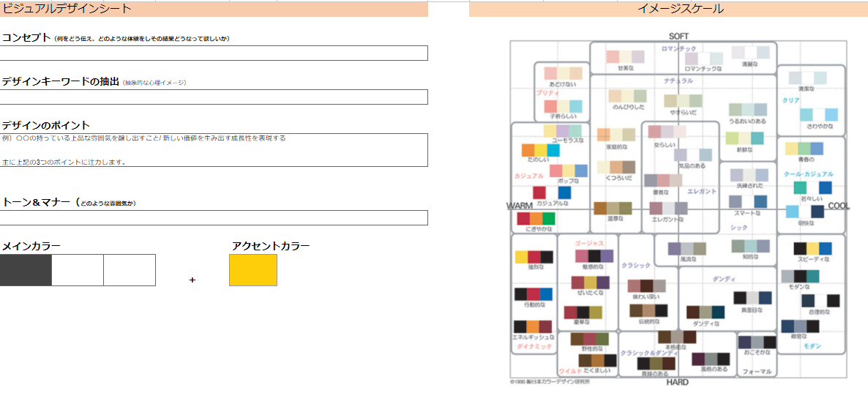Click the デザインのポイント heading text

pos(46,125)
